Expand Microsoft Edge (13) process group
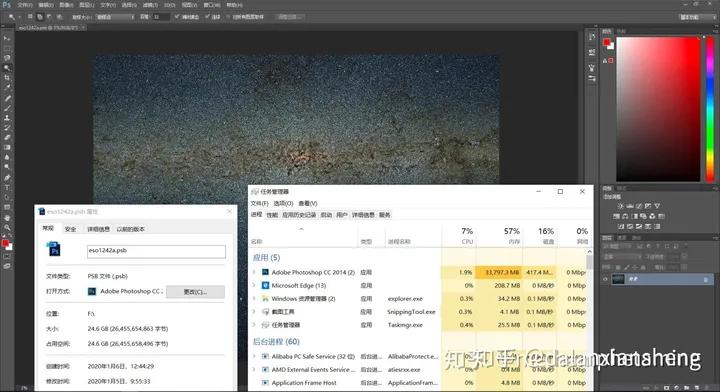The image size is (720, 392). click(x=254, y=286)
